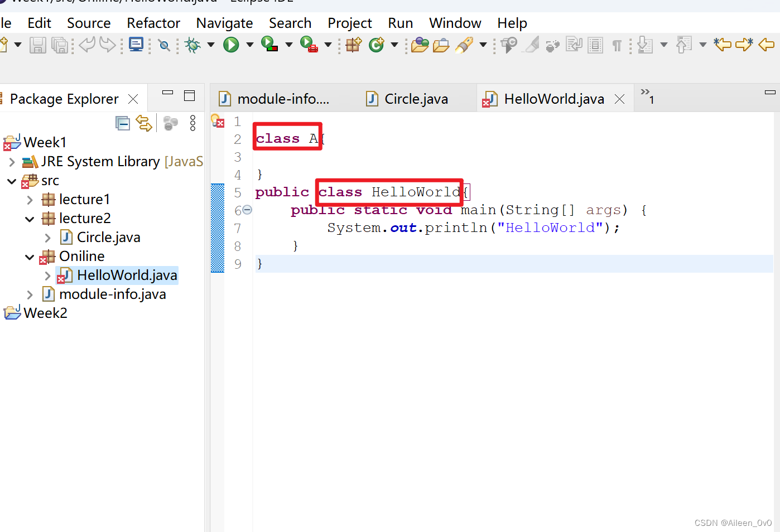Click Package Explorer filter focus icon

pos(171,123)
